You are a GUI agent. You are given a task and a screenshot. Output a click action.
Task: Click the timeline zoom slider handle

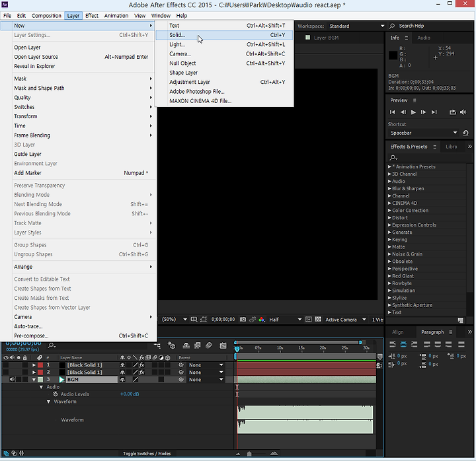click(x=249, y=454)
